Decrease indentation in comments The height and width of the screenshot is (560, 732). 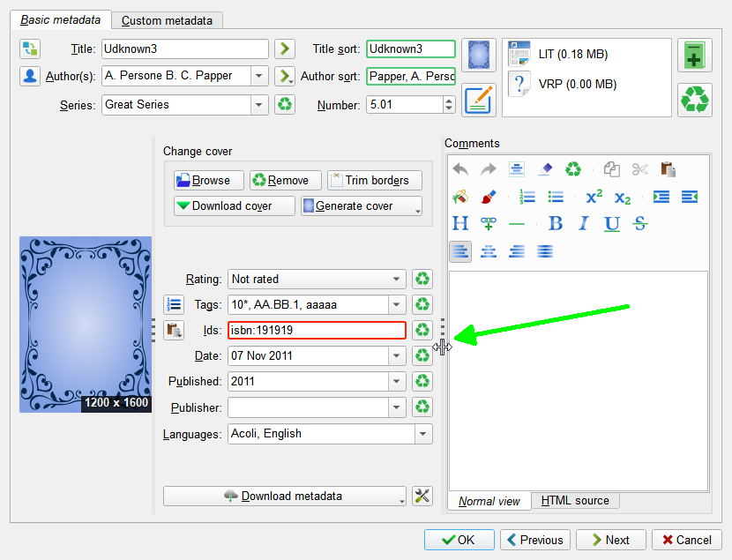click(x=690, y=197)
